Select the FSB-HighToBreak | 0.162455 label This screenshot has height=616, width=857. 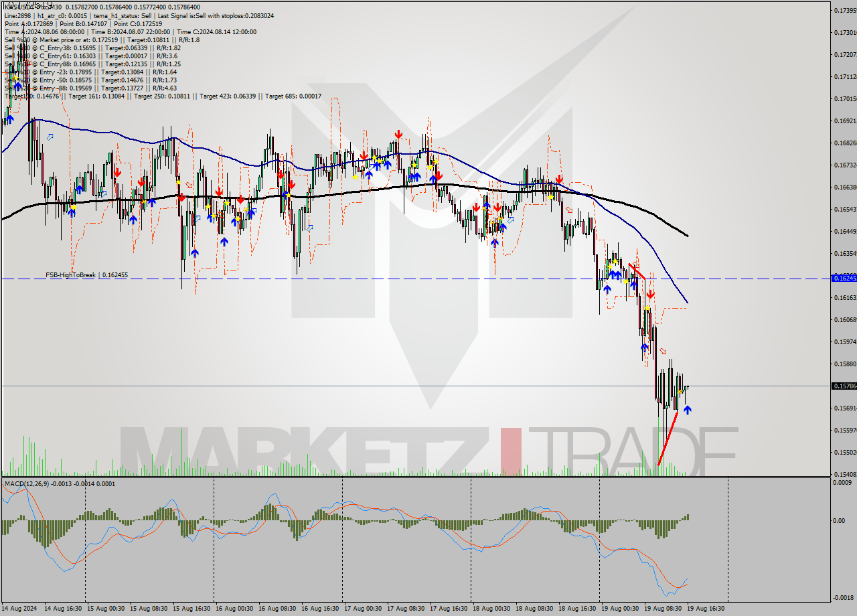pyautogui.click(x=86, y=275)
